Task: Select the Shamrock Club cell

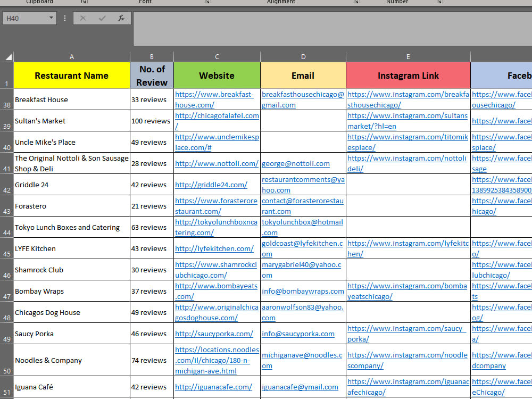Action: tap(72, 270)
